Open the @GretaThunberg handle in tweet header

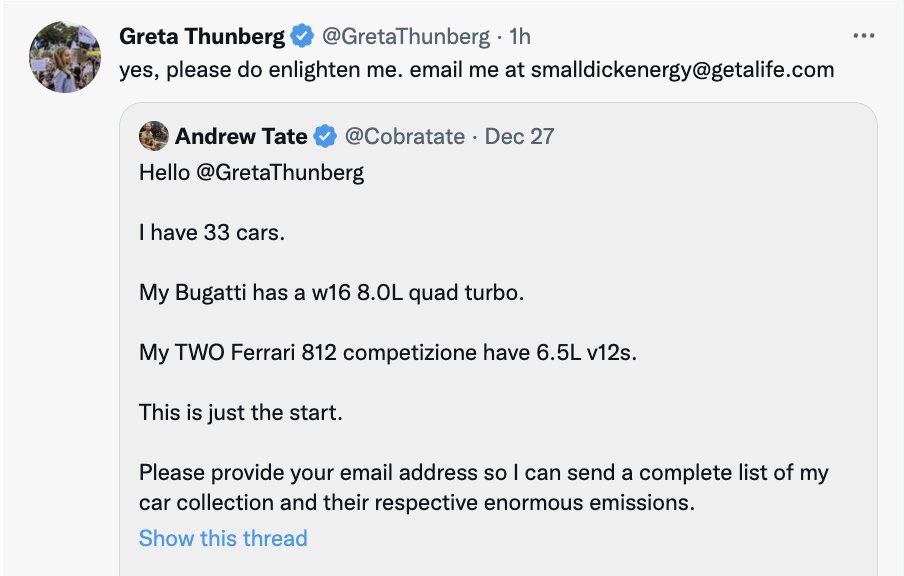point(406,37)
